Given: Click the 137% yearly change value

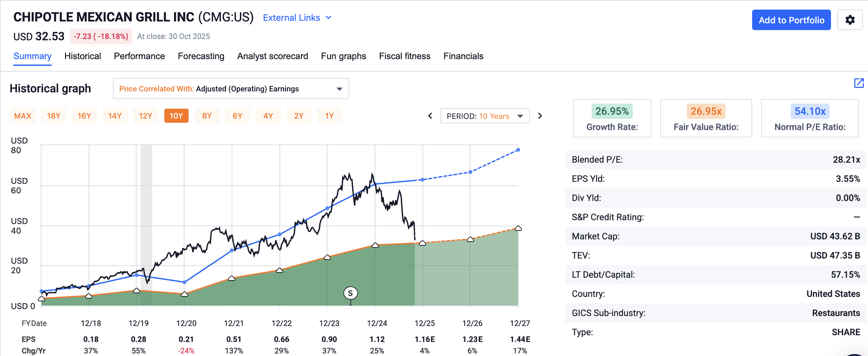Looking at the screenshot, I should [x=234, y=351].
